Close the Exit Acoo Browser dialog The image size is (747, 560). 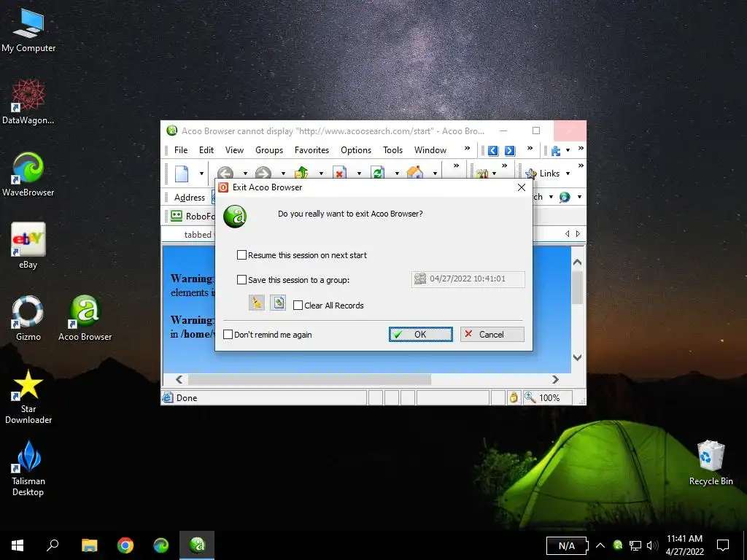click(x=521, y=187)
